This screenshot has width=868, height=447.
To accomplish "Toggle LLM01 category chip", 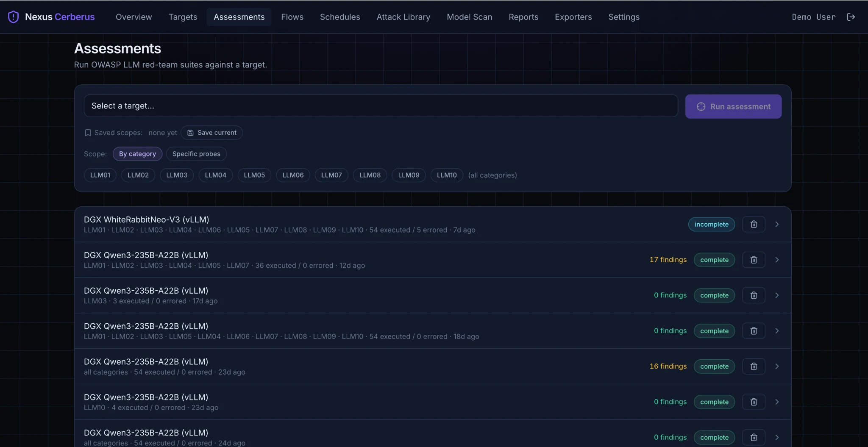I will 100,175.
